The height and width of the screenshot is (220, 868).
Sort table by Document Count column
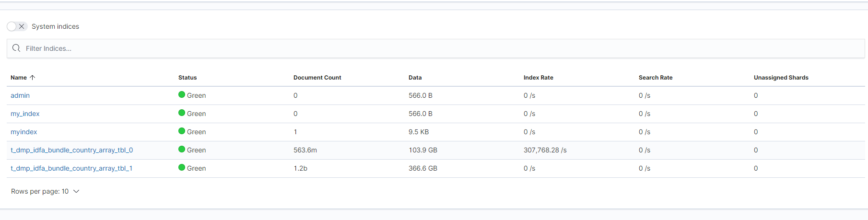(x=317, y=78)
